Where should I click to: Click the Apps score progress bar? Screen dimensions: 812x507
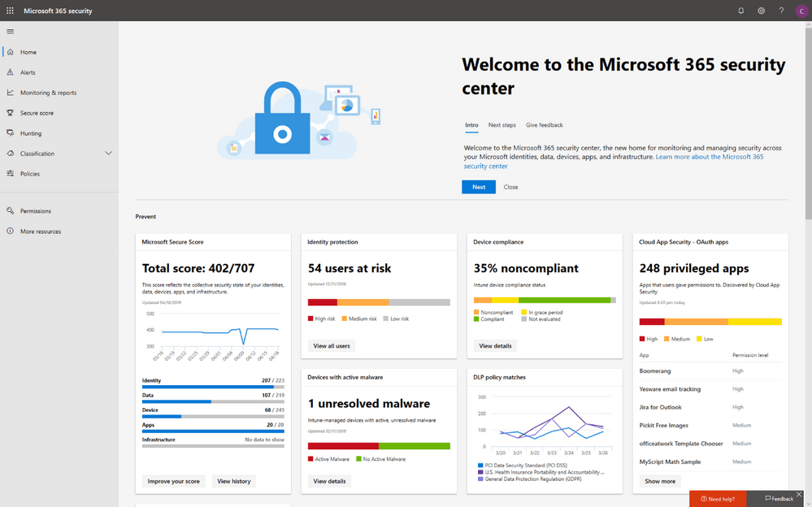pos(213,431)
